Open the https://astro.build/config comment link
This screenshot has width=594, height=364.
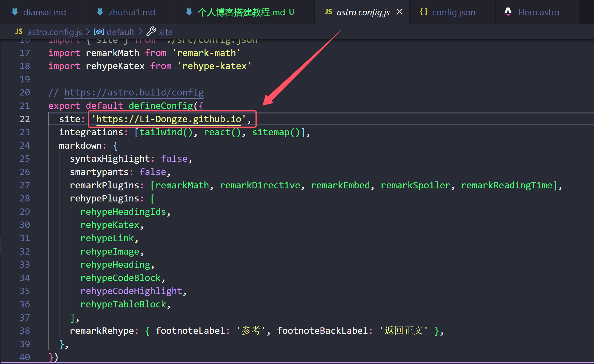(x=134, y=93)
